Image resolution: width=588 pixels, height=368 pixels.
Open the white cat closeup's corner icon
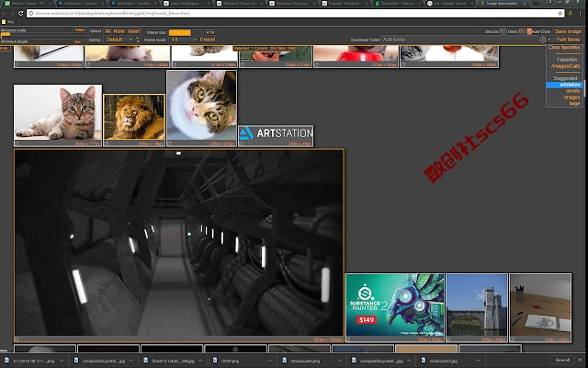tap(170, 144)
